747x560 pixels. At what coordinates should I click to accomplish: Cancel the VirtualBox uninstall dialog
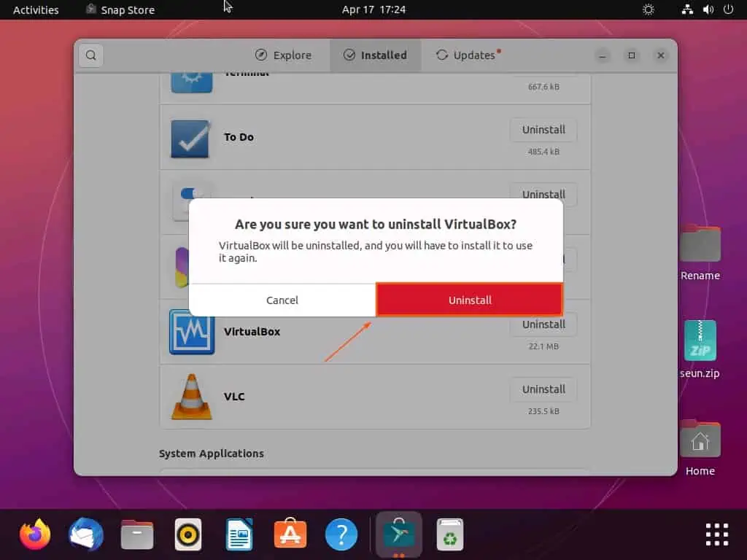pos(282,300)
